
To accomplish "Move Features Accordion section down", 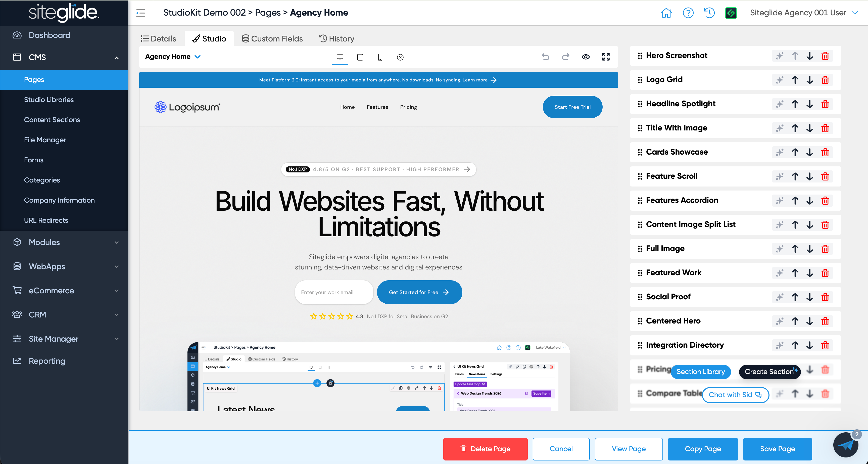I will click(x=810, y=201).
